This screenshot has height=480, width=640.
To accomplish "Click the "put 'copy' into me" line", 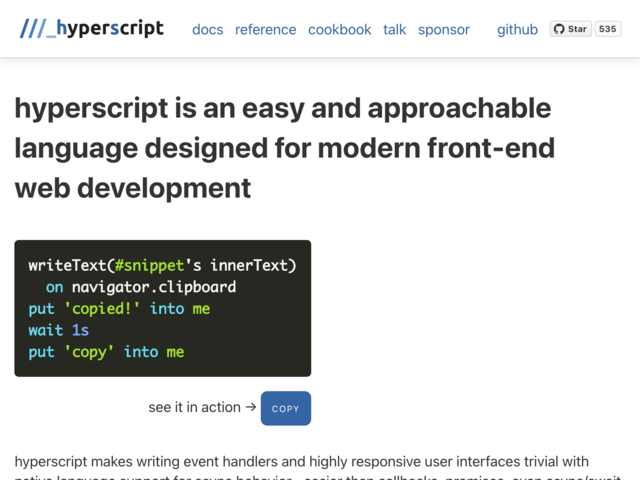I will tap(106, 352).
